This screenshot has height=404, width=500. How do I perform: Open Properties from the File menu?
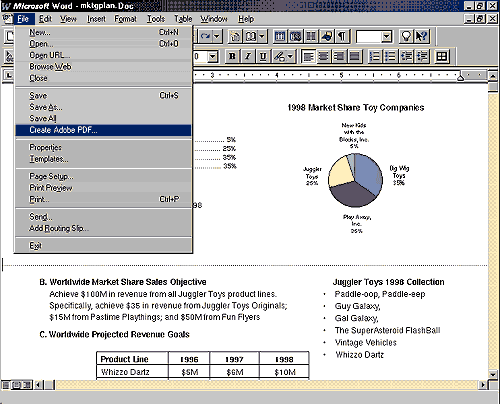point(103,147)
